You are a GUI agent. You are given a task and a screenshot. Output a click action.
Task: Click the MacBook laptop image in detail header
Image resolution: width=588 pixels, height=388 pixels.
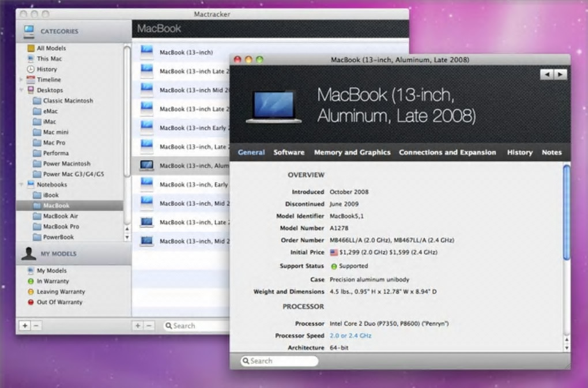(x=273, y=107)
